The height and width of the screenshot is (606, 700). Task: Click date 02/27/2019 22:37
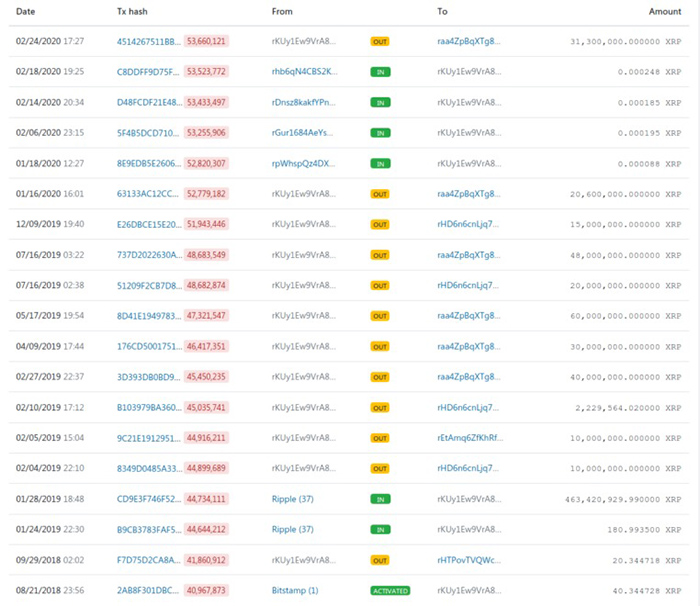click(50, 377)
